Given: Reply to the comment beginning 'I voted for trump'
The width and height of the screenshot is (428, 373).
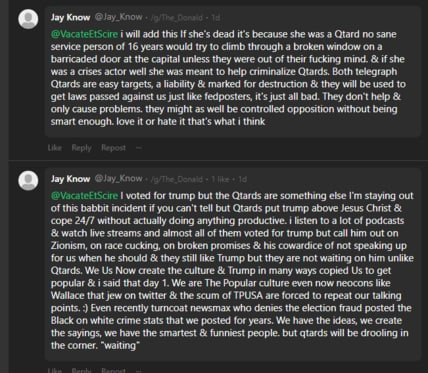Looking at the screenshot, I should point(82,370).
